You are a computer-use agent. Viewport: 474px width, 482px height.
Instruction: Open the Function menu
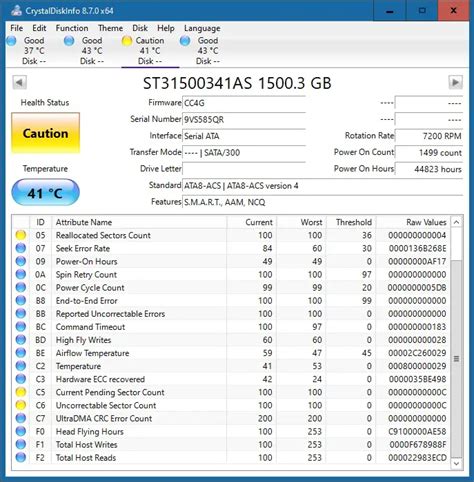(x=72, y=28)
